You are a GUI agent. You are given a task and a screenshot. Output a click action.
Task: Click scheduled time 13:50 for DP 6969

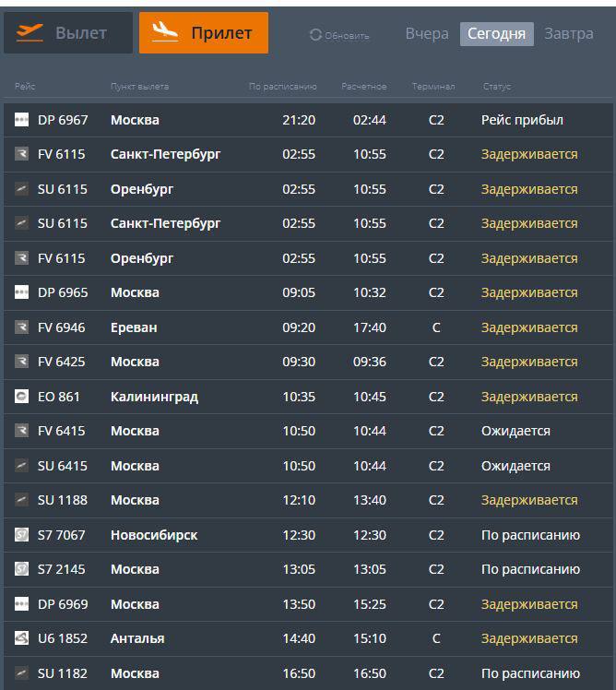299,603
